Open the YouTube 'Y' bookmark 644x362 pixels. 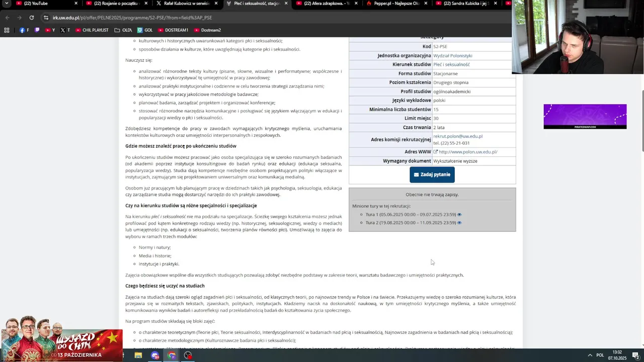click(50, 30)
